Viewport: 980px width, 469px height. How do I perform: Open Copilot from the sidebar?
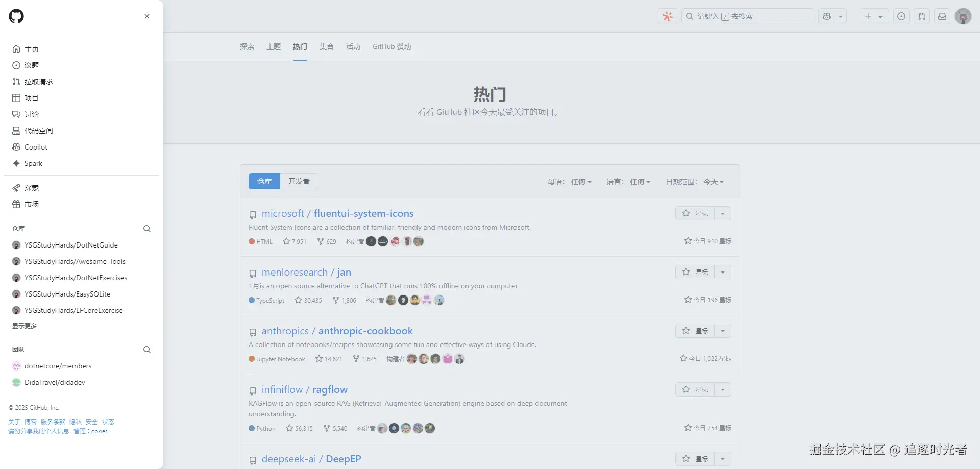(x=82, y=147)
